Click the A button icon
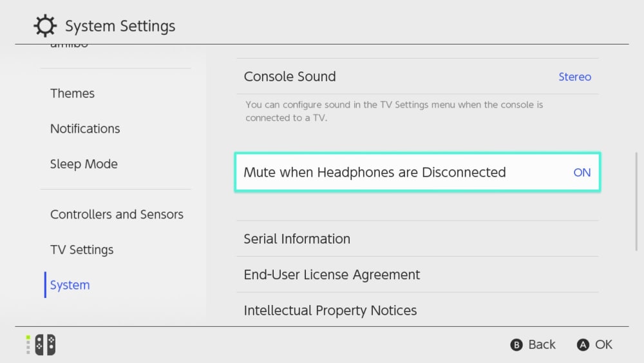The height and width of the screenshot is (363, 644). coord(583,345)
